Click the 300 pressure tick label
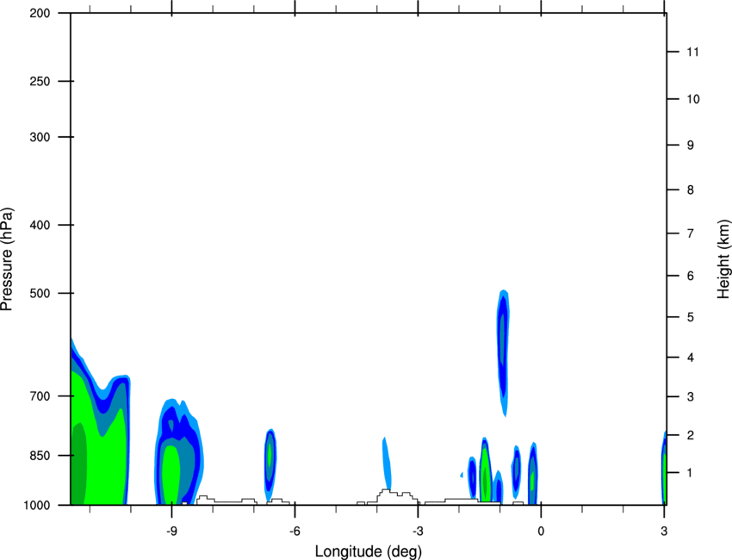This screenshot has width=732, height=560. coord(40,137)
